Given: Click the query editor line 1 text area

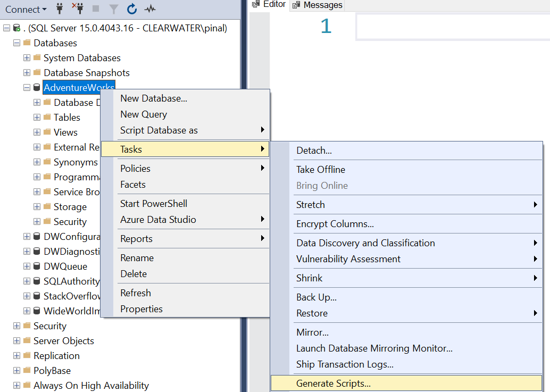Looking at the screenshot, I should [x=453, y=27].
